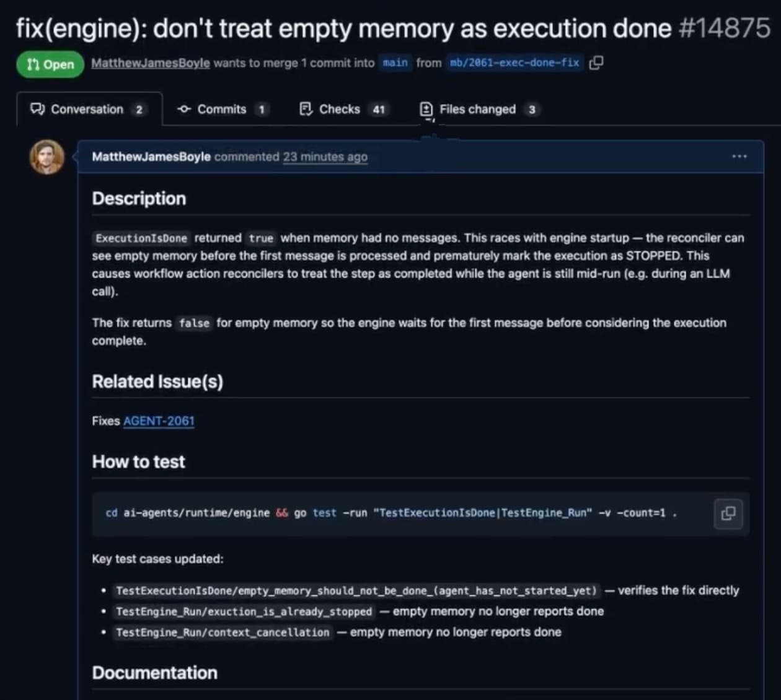Click the Files changed diff icon
This screenshot has height=700, width=781.
[426, 109]
